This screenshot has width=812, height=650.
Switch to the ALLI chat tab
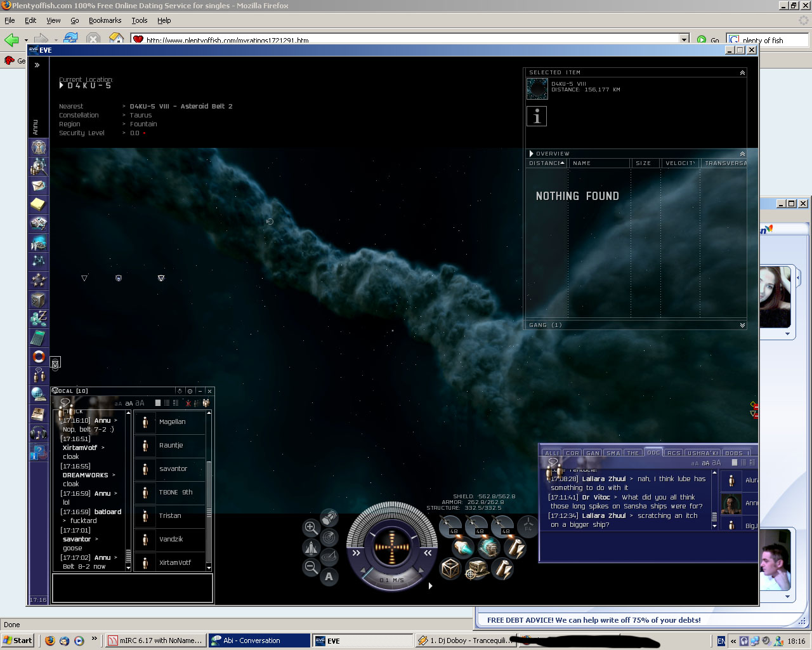(x=552, y=453)
